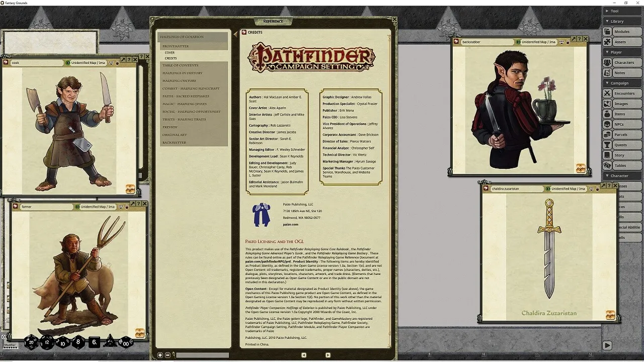Screen dimensions: 644x362
Task: Collapse the Character sidebar section
Action: tap(622, 176)
